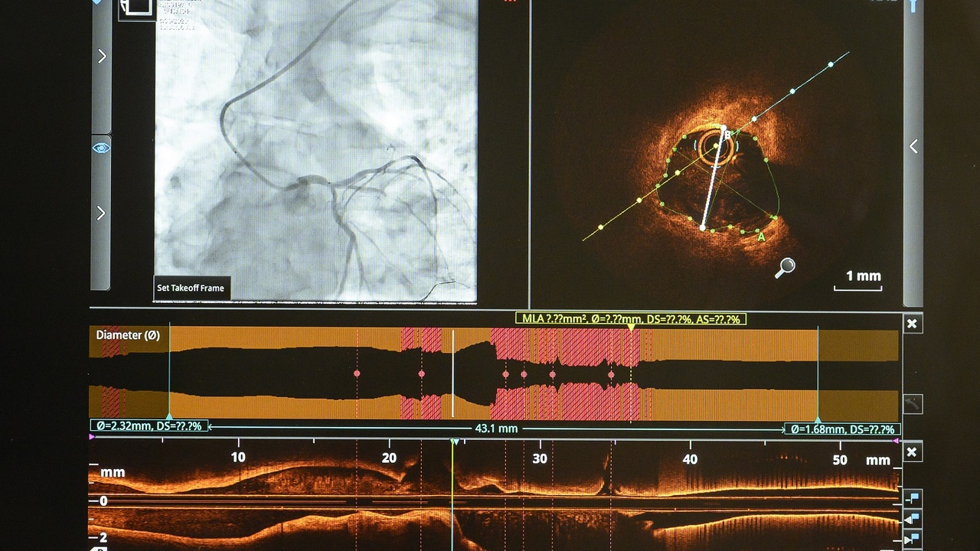
Task: Click the Set Takeoff Frame button
Action: coord(191,289)
